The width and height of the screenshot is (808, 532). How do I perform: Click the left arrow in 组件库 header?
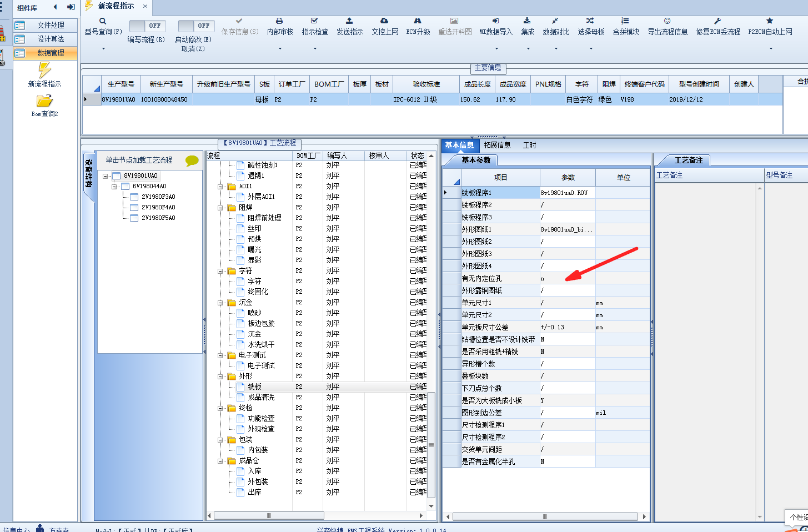[x=55, y=7]
